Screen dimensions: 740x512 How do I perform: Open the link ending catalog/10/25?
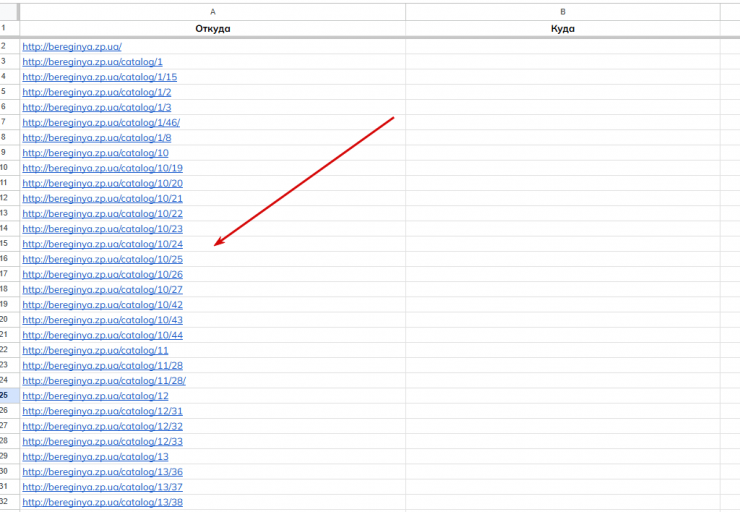[102, 259]
